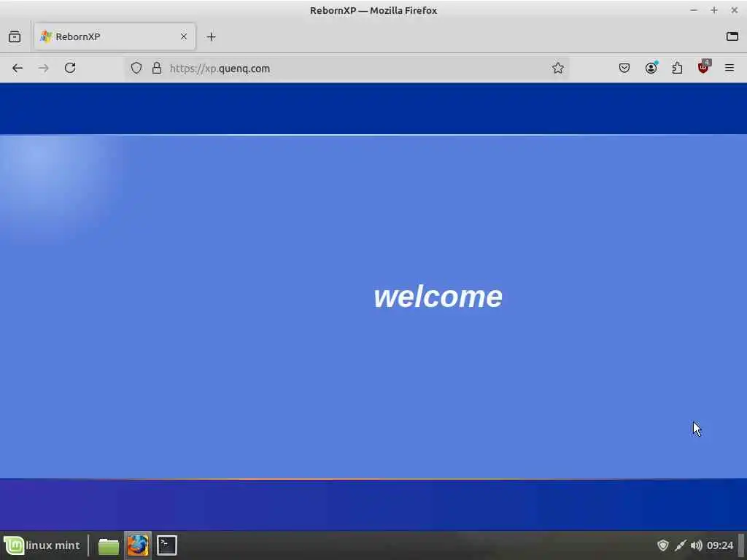Go back to the previous page
Viewport: 747px width, 560px height.
pos(18,68)
